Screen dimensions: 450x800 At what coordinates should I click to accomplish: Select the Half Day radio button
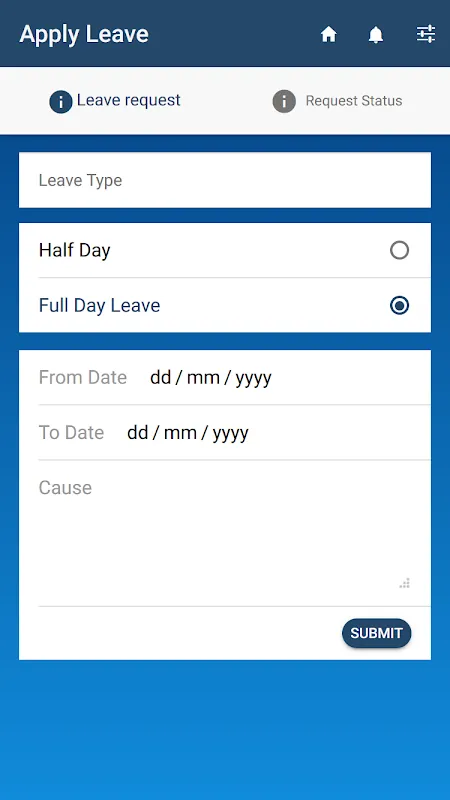coord(399,251)
